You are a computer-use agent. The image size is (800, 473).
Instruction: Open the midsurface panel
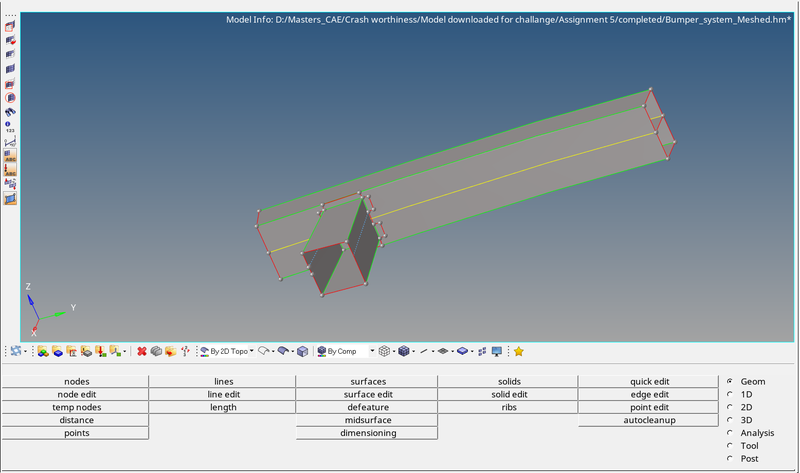tap(367, 420)
